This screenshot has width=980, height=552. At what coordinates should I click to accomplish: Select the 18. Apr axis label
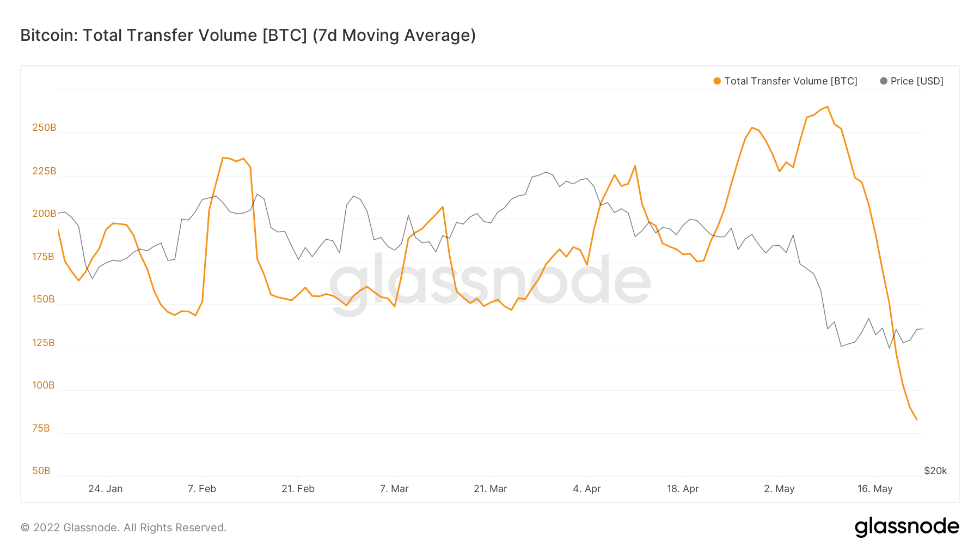(683, 489)
